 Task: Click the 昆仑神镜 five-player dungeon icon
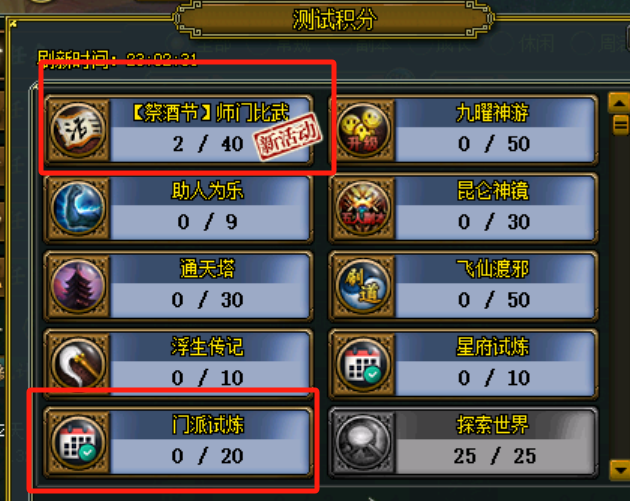(x=364, y=208)
